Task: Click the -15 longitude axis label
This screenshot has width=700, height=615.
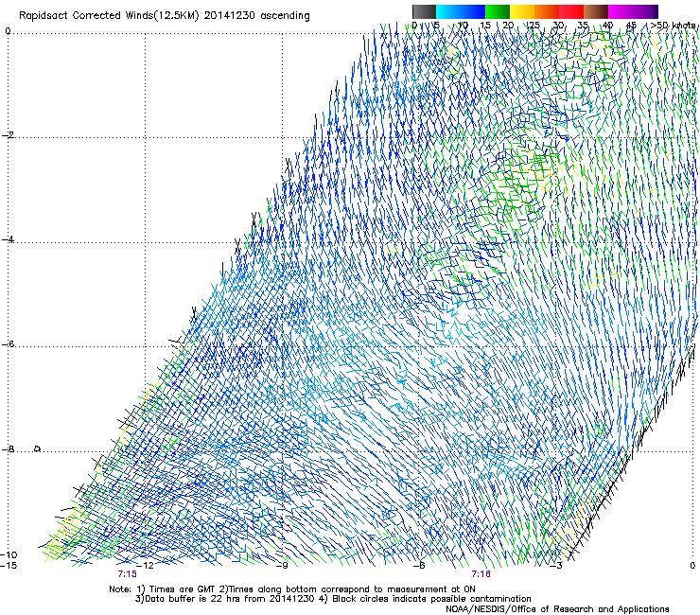Action: (x=9, y=566)
